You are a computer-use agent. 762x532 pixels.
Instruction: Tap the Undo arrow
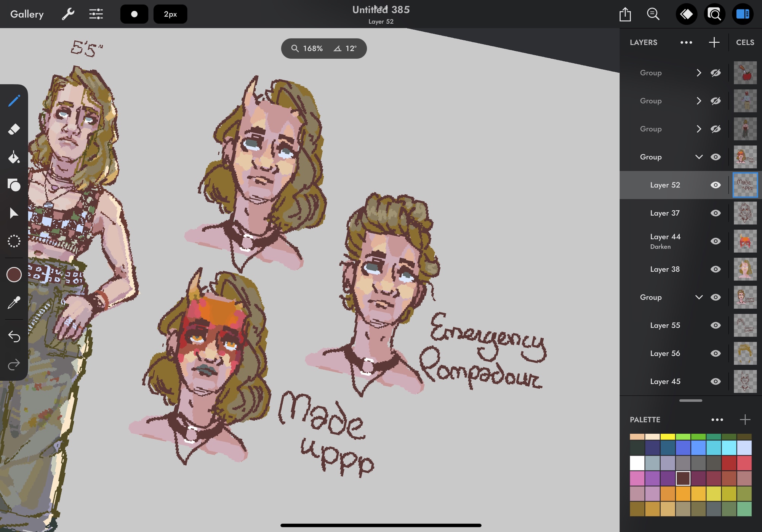(14, 337)
